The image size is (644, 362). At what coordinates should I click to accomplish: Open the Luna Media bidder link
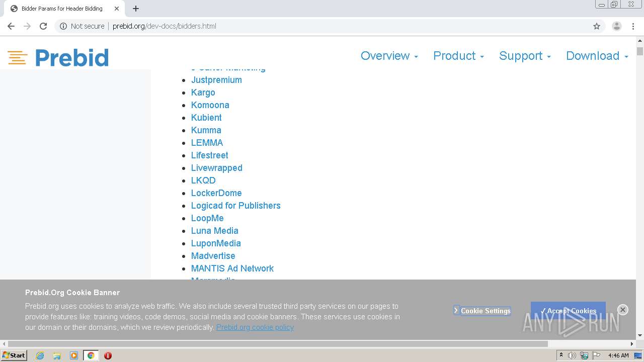[215, 231]
